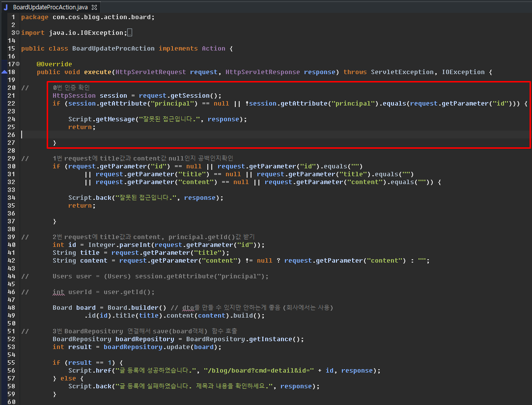Expand the folded imports at line 3
Image resolution: width=532 pixels, height=405 pixels.
point(18,32)
